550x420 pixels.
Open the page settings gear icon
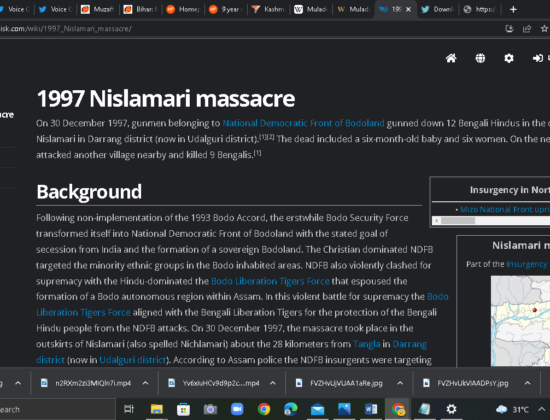pos(509,58)
